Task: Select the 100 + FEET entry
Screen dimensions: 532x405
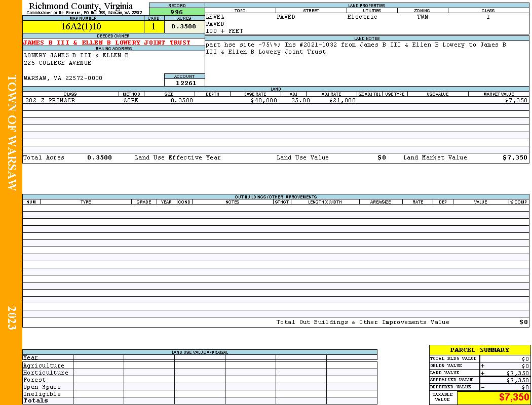Action: [x=224, y=31]
